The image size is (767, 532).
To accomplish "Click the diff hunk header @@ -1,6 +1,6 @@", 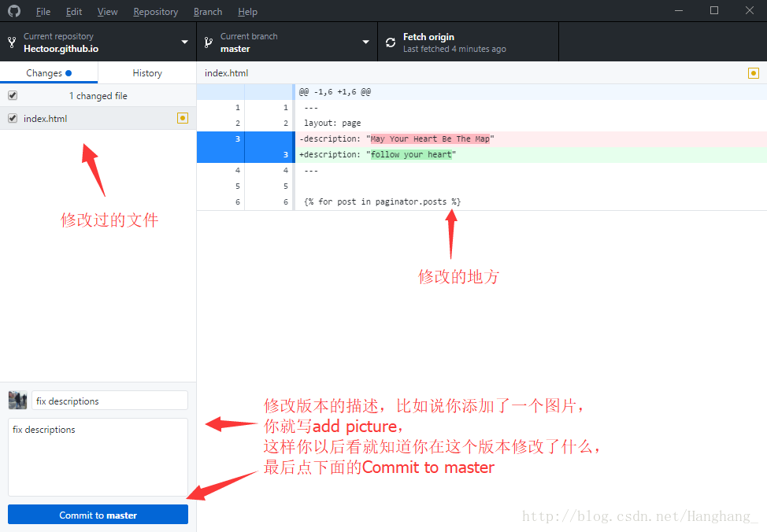I will (x=335, y=91).
